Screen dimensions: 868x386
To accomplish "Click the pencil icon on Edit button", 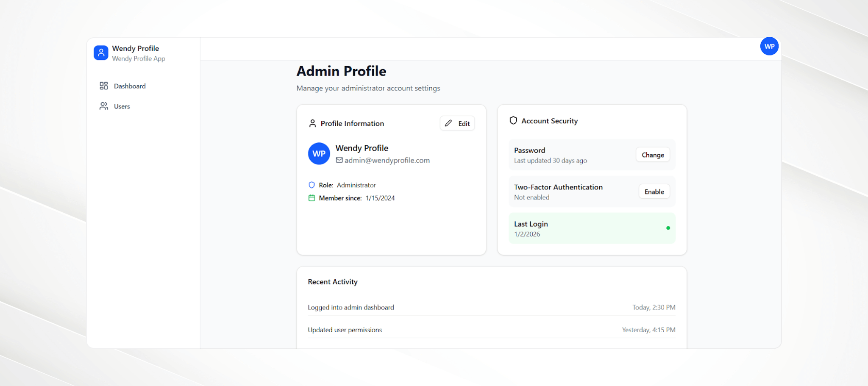I will pos(448,123).
